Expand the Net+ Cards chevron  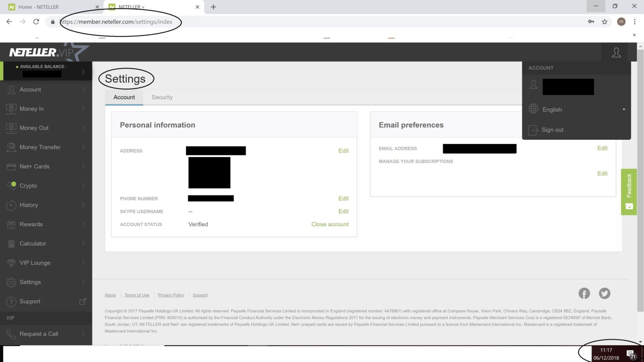click(x=83, y=166)
